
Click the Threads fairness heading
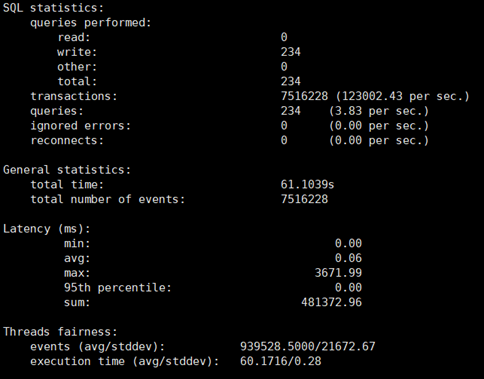click(60, 332)
